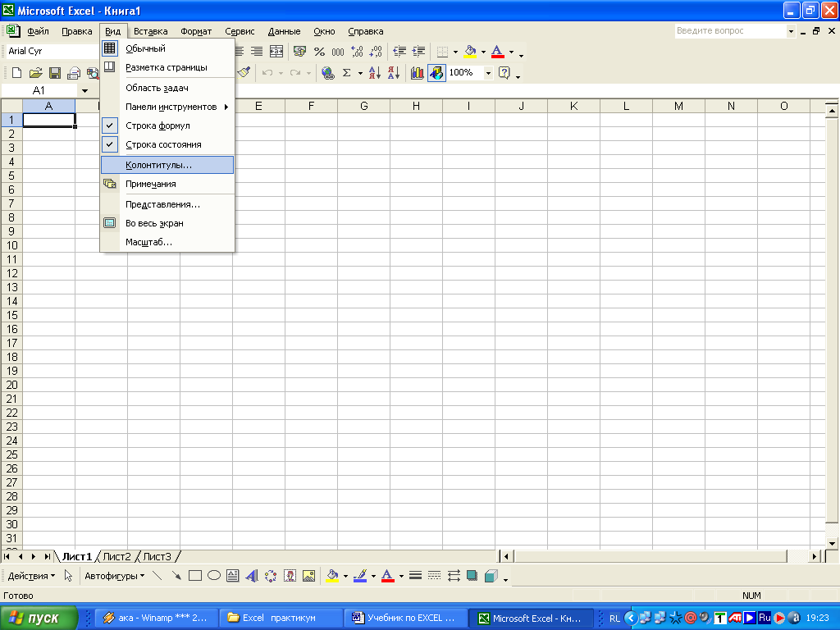
Task: Apply Percent style icon
Action: (x=319, y=52)
